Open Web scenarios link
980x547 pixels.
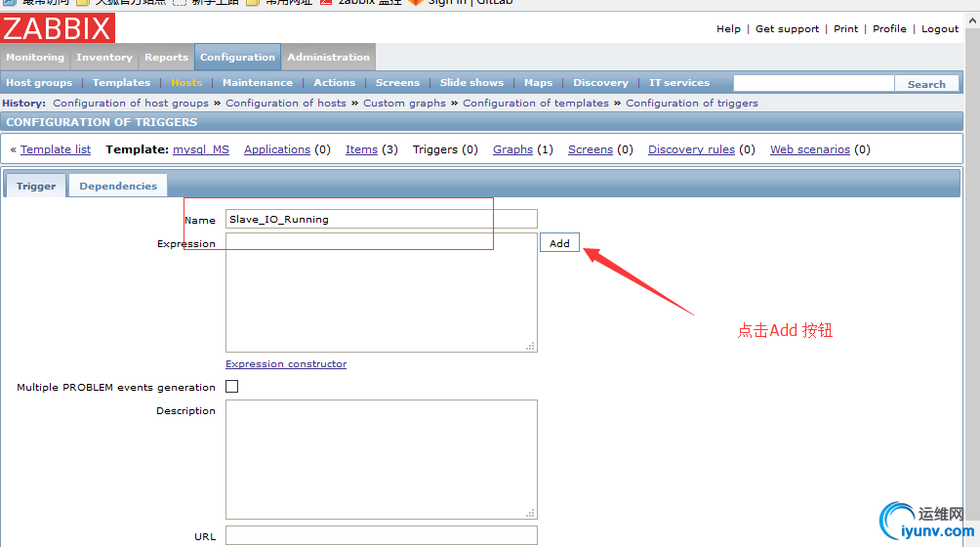(810, 149)
